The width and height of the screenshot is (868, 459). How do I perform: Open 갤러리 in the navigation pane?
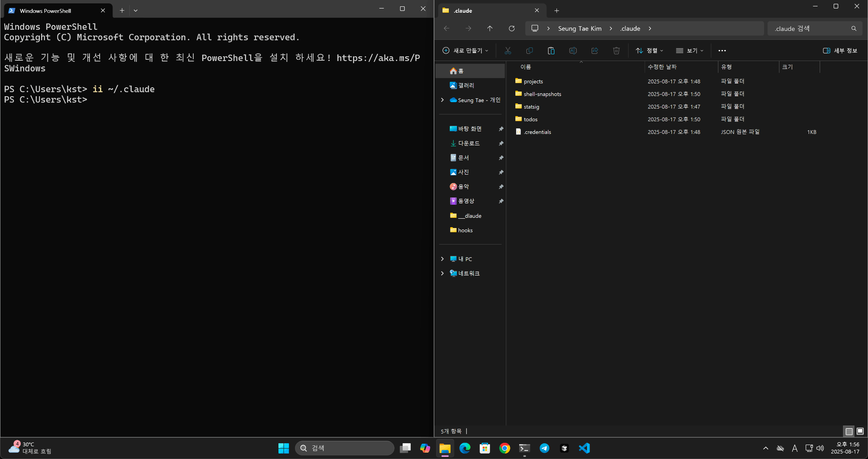tap(470, 85)
